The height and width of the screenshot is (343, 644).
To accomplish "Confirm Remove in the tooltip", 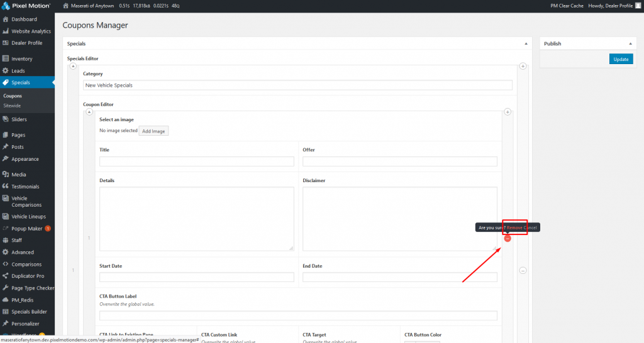I will pos(514,227).
